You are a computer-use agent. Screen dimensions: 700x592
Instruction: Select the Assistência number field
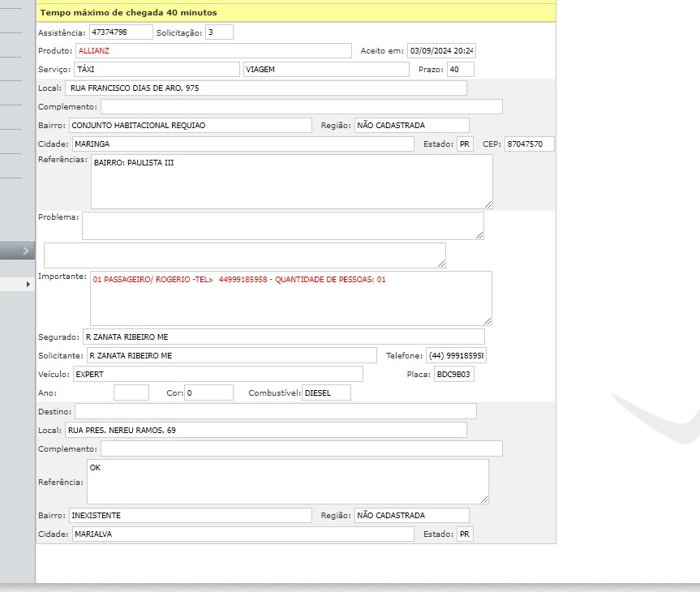point(120,32)
